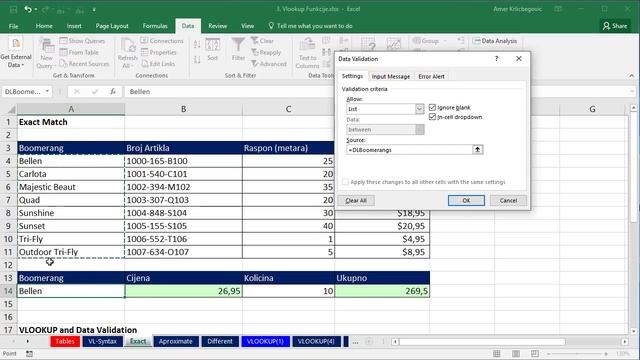Toggle the In-cell dropdown checkbox
This screenshot has height=360, width=640.
[432, 117]
